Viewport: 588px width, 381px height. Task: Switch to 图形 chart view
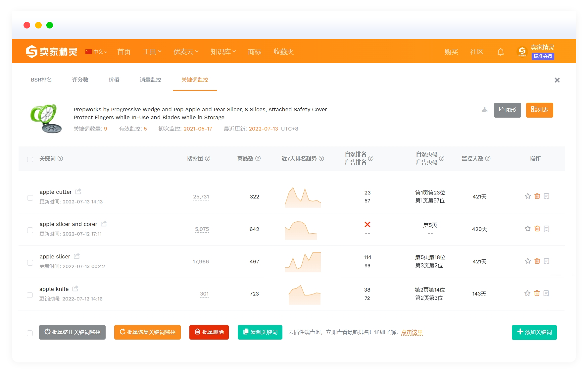click(x=508, y=110)
